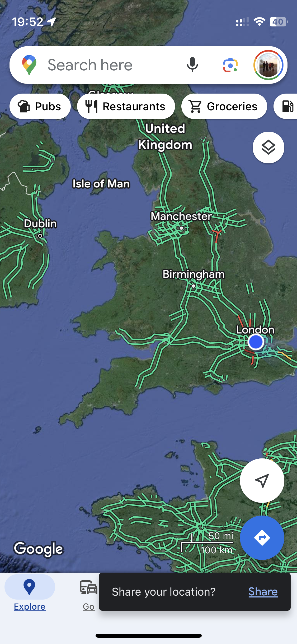The height and width of the screenshot is (644, 297).
Task: Filter map by Pubs
Action: (40, 106)
